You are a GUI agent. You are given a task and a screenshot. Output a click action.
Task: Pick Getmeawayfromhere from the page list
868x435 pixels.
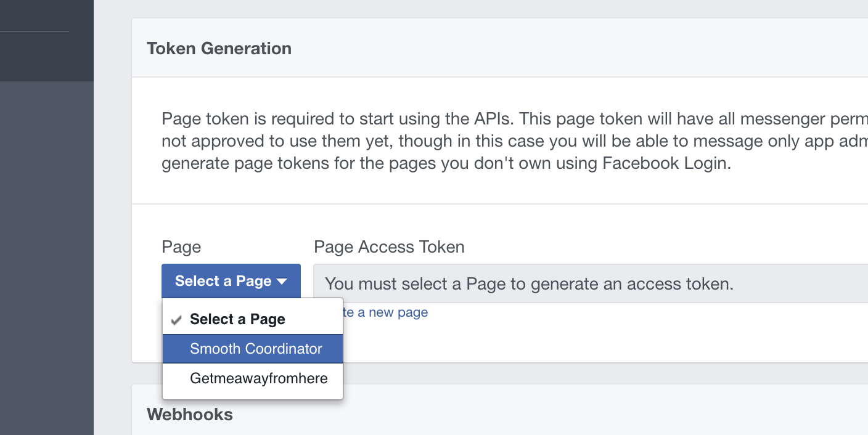258,378
